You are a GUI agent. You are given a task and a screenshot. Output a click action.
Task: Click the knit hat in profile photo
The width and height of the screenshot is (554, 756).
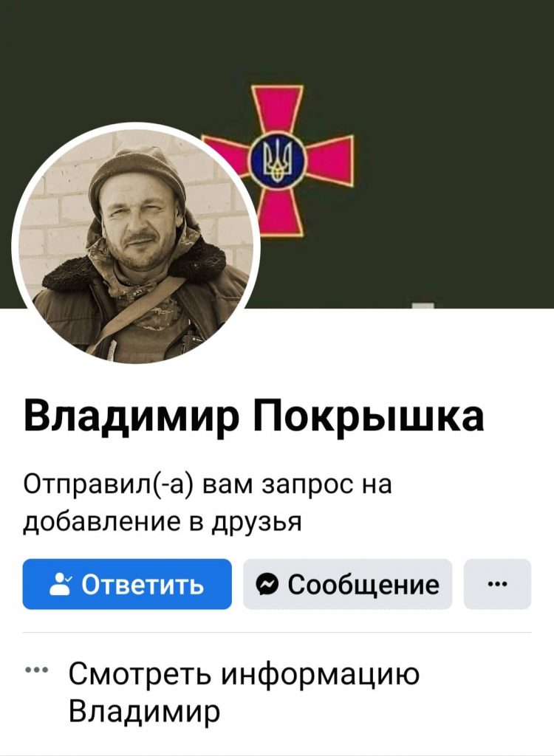(x=137, y=173)
